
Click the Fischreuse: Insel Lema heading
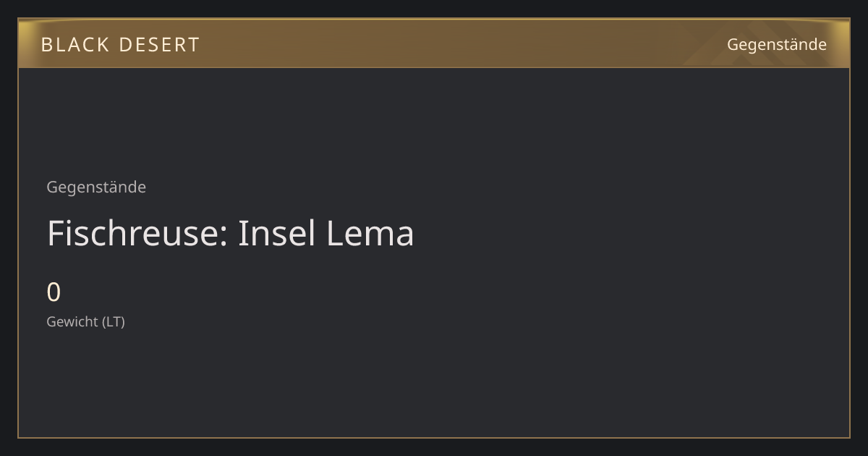(x=230, y=233)
